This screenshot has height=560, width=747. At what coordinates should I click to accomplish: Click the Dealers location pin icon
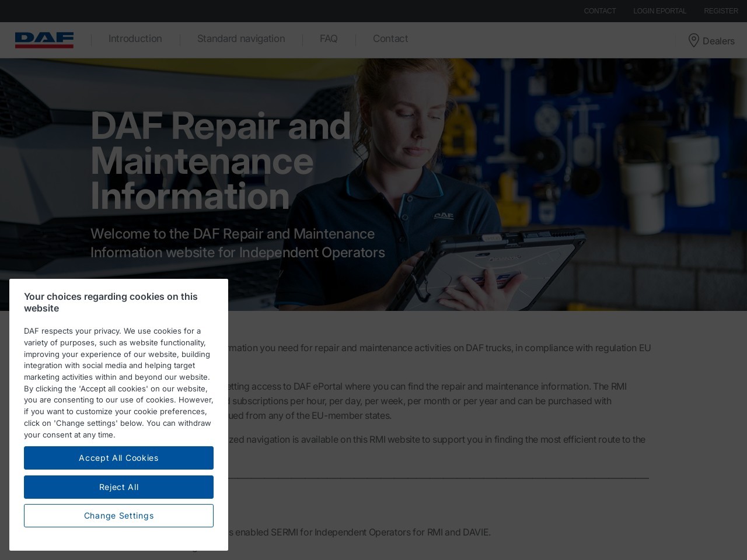[x=693, y=40]
